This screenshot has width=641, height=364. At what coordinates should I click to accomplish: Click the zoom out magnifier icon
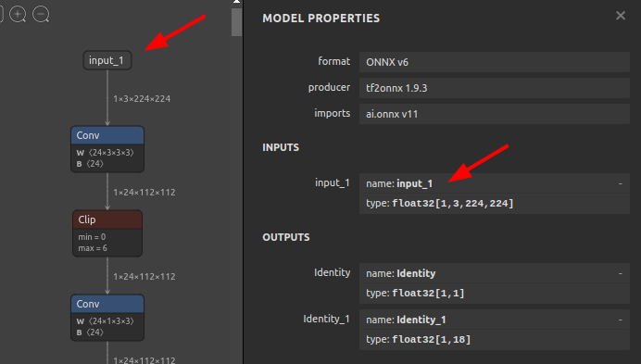pyautogui.click(x=41, y=14)
